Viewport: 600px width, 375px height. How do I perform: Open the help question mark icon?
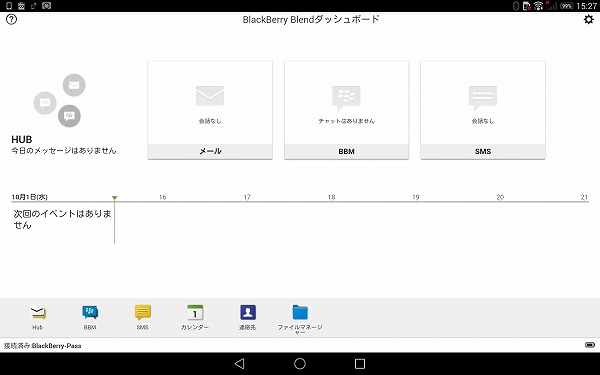[x=11, y=20]
